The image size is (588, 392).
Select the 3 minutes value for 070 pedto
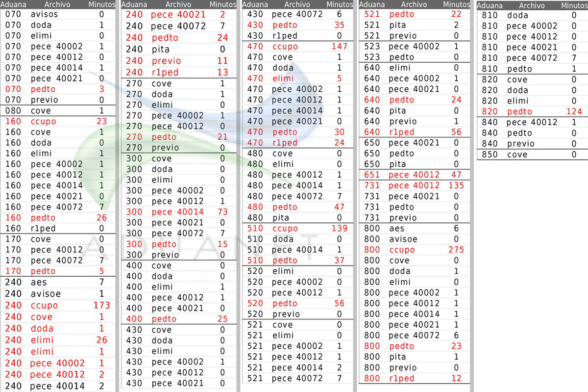pos(101,89)
